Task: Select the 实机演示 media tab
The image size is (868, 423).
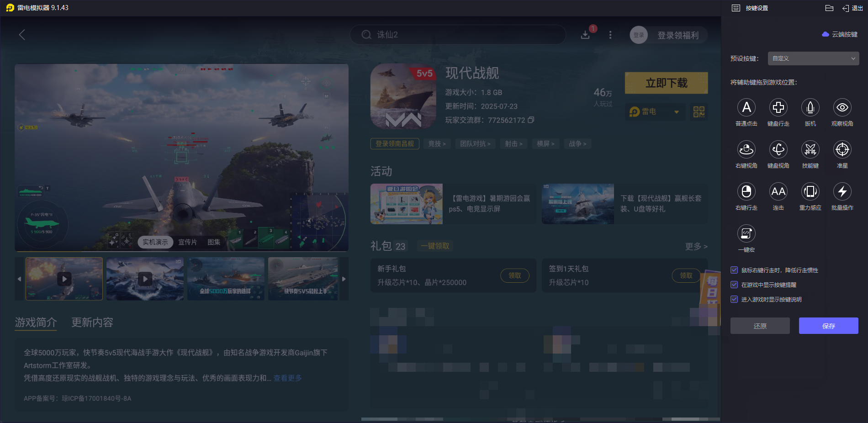Action: [155, 242]
